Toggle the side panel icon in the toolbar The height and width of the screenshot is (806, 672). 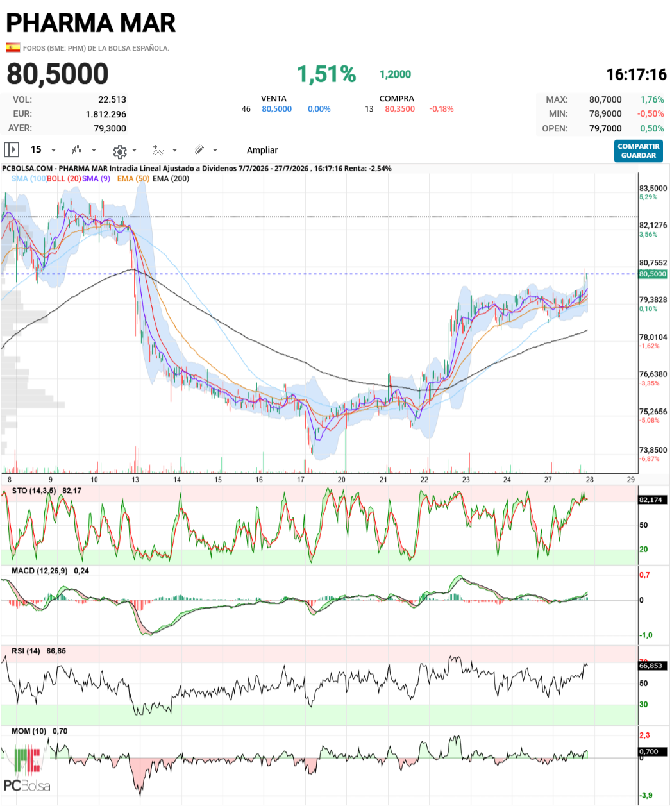(12, 149)
